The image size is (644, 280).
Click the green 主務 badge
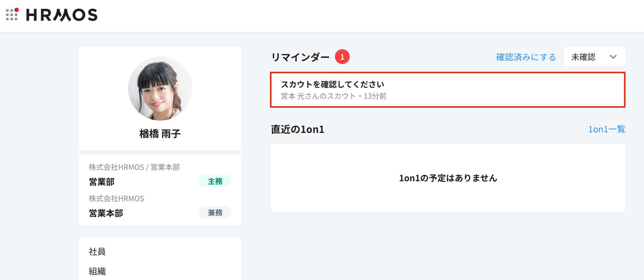[215, 181]
